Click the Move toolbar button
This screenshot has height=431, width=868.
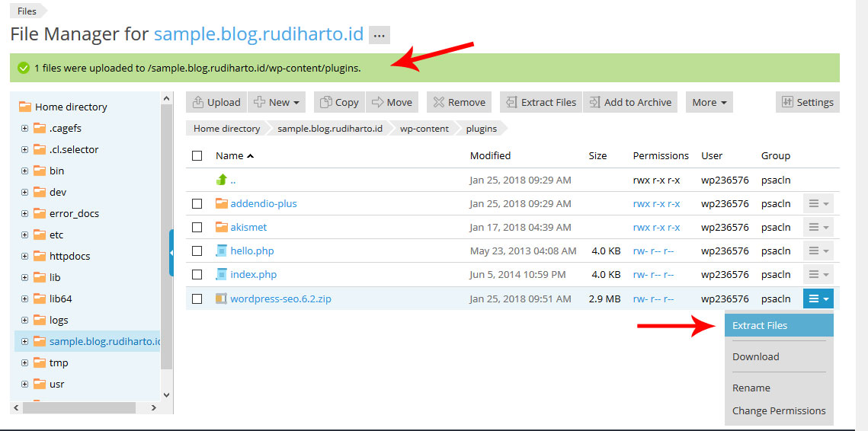pos(392,102)
